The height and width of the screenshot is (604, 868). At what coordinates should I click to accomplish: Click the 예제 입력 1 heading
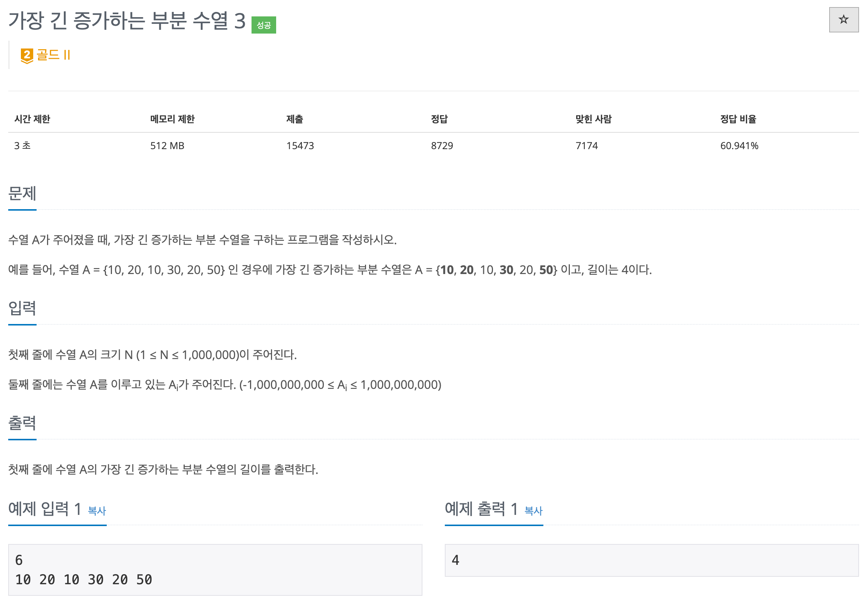(45, 509)
